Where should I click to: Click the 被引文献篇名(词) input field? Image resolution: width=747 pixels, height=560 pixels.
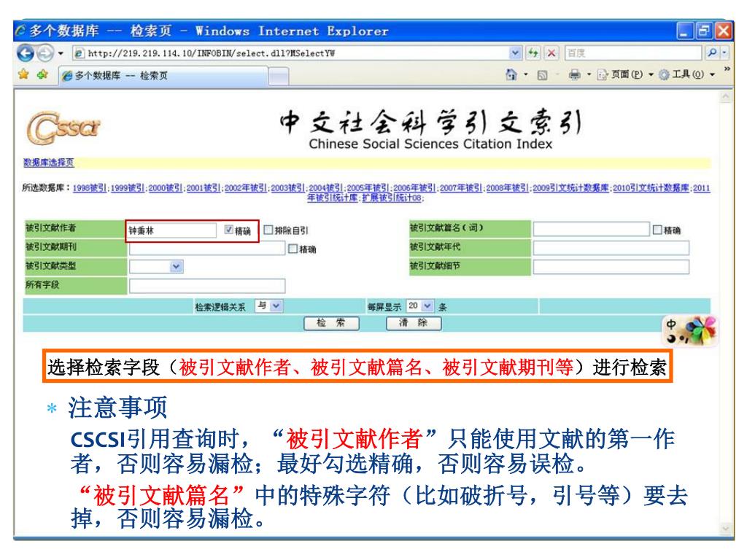pyautogui.click(x=592, y=229)
